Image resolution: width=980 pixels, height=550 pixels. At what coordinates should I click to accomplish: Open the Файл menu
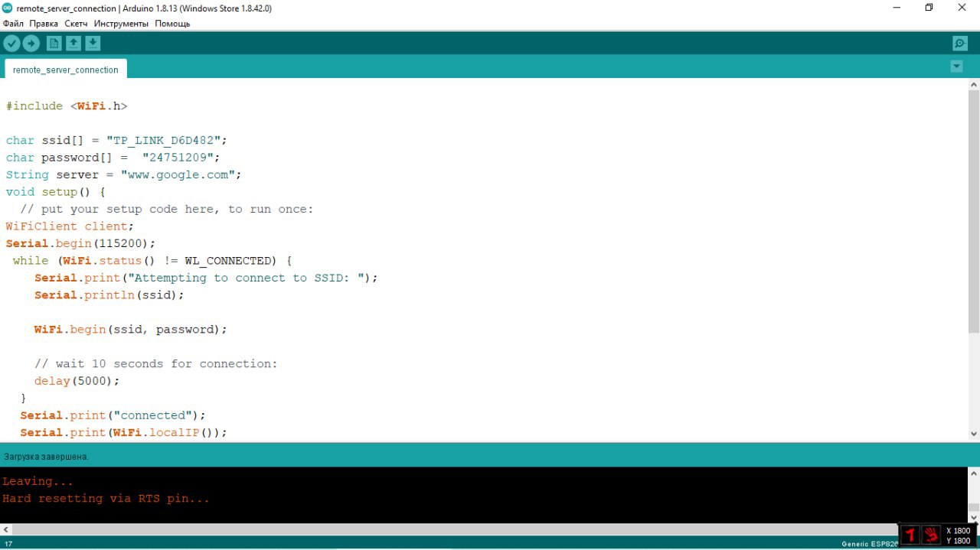tap(13, 24)
